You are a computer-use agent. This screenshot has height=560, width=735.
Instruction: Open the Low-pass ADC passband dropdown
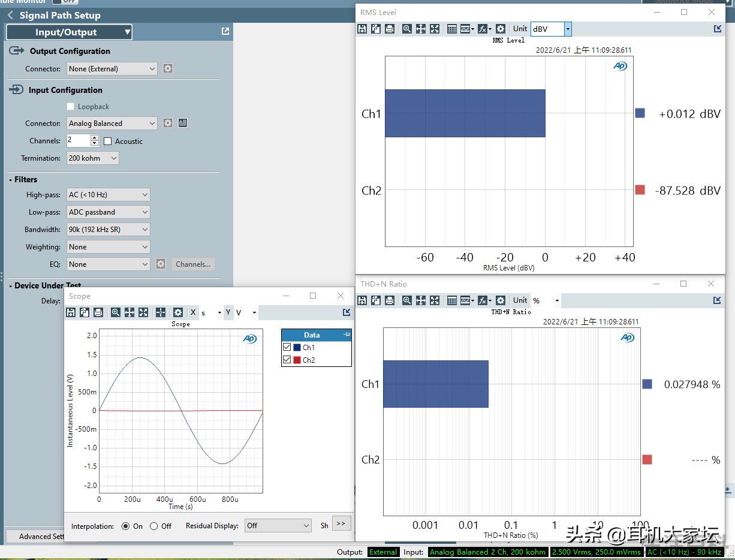tap(108, 212)
